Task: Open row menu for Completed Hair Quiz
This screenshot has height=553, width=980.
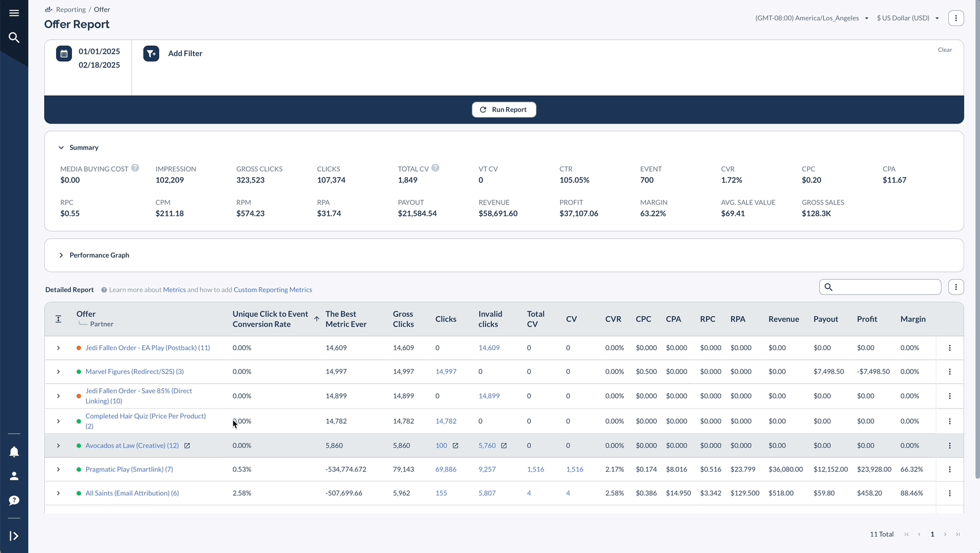Action: 950,421
